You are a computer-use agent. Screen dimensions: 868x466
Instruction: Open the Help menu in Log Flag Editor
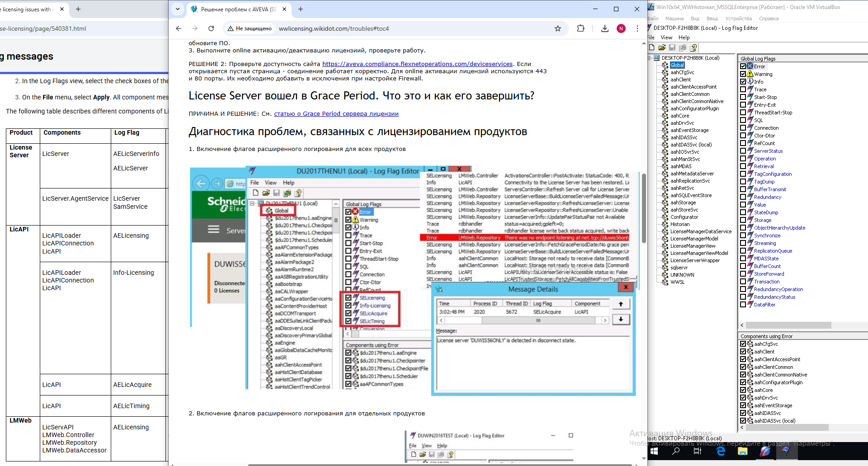[684, 38]
